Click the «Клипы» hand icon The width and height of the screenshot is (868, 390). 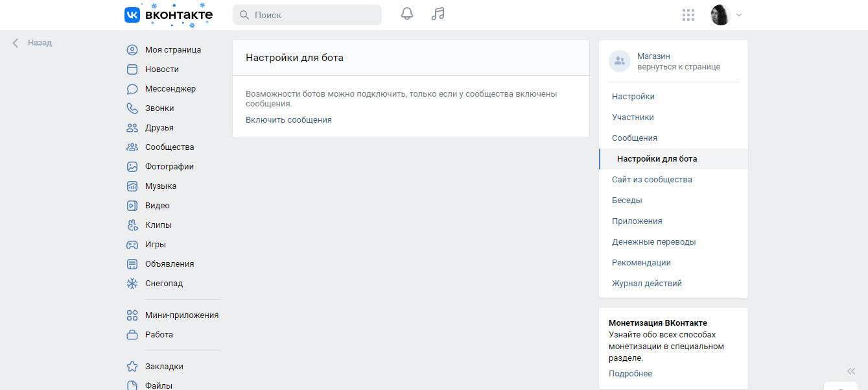[x=132, y=225]
